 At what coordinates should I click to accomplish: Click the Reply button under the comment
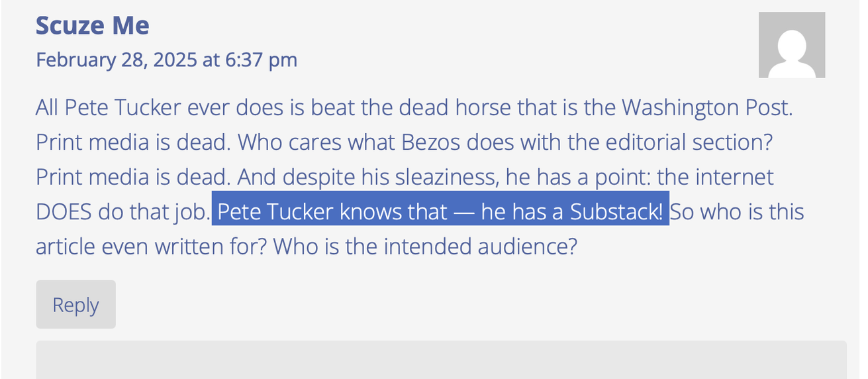tap(75, 305)
